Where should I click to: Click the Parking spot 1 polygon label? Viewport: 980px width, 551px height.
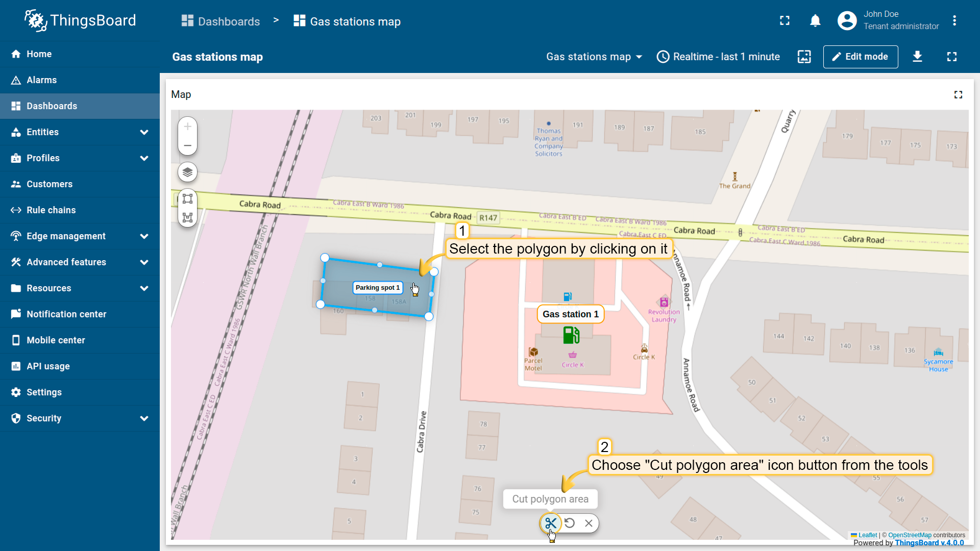coord(377,288)
